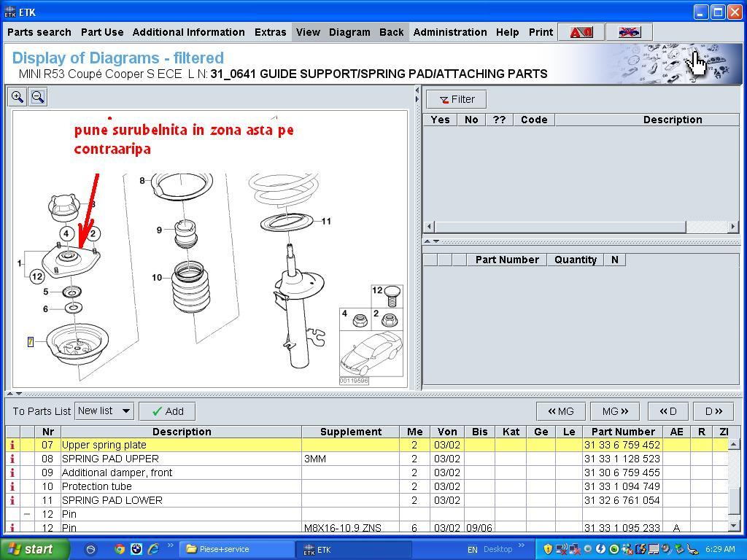
Task: Click the British flag language icon
Action: point(629,32)
